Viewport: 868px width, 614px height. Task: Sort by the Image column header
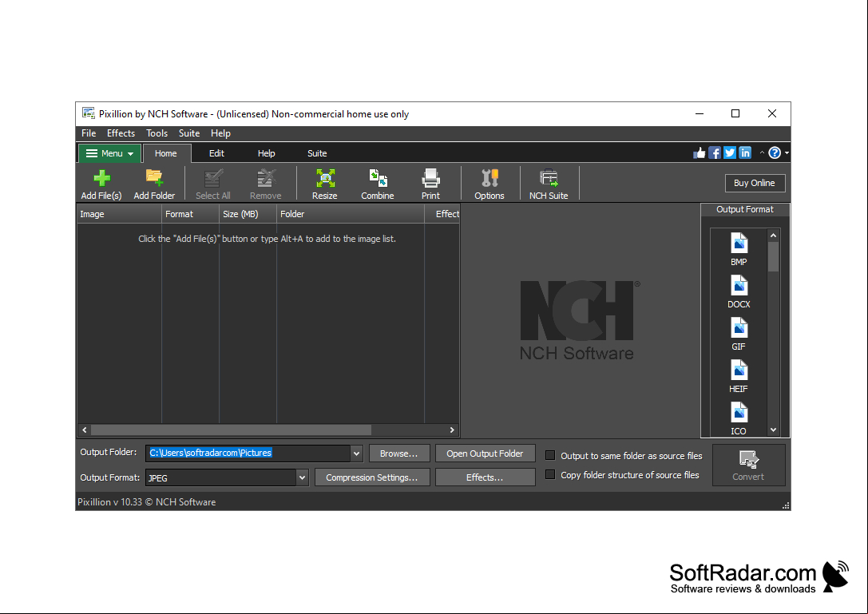[x=119, y=214]
